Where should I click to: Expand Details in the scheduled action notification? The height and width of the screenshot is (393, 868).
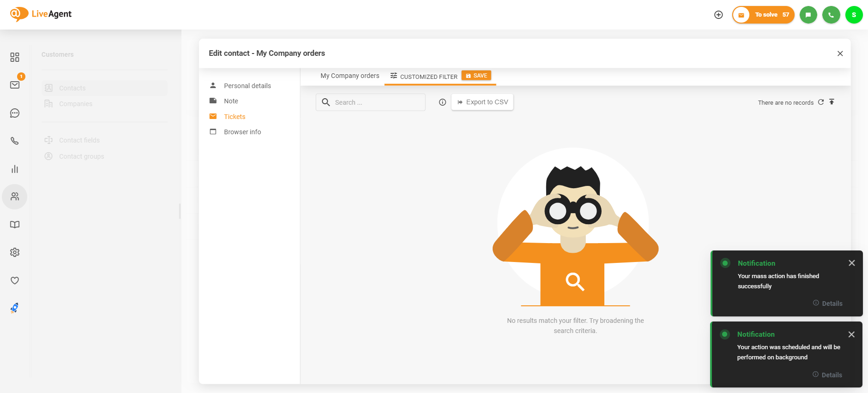pyautogui.click(x=827, y=375)
